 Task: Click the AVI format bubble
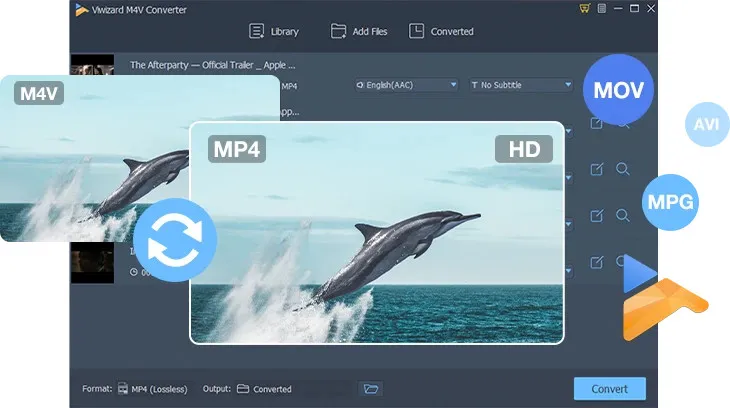(707, 124)
